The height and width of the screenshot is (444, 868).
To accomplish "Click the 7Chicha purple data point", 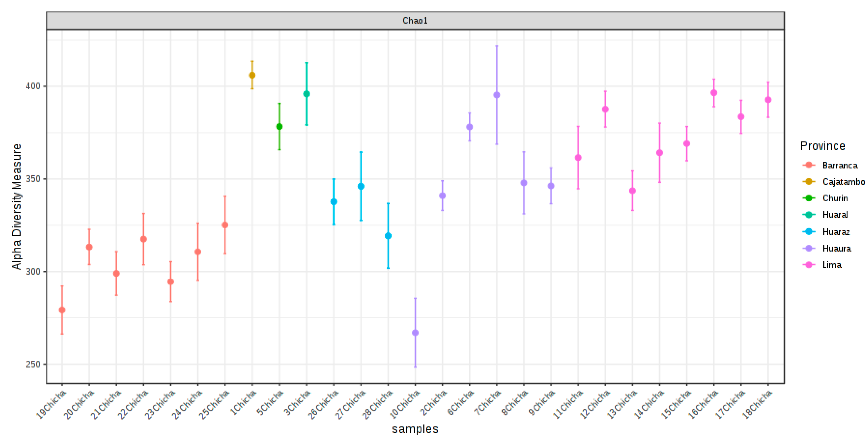I will tap(496, 95).
